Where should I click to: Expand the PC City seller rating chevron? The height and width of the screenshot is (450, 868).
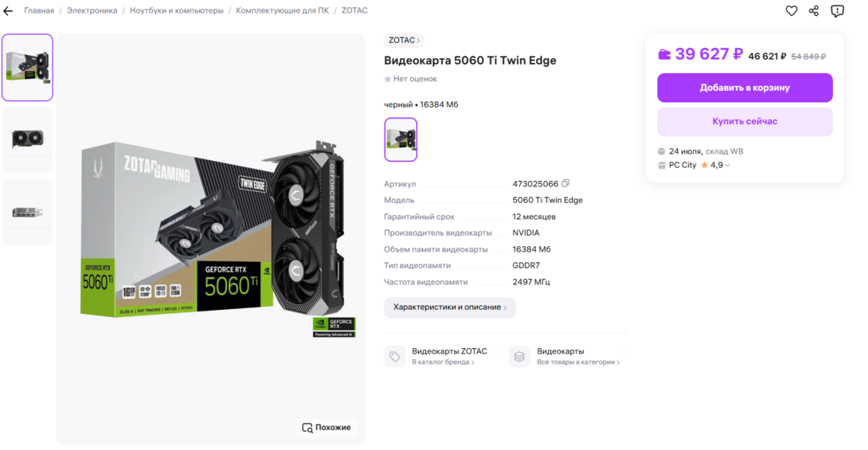coord(728,166)
